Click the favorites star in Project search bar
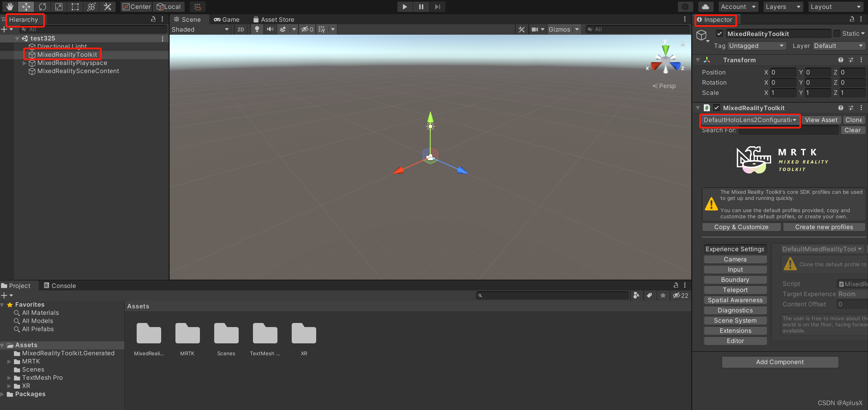The height and width of the screenshot is (410, 868). (x=662, y=295)
